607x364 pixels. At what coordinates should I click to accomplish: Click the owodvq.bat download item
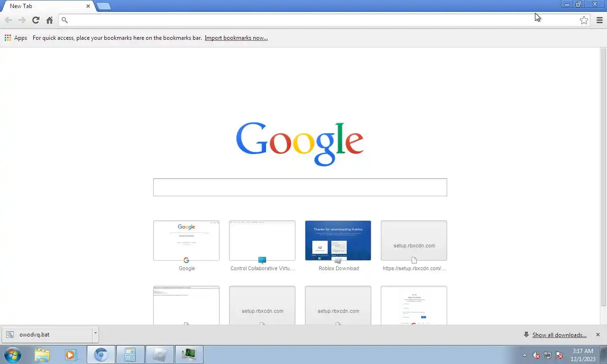click(47, 335)
